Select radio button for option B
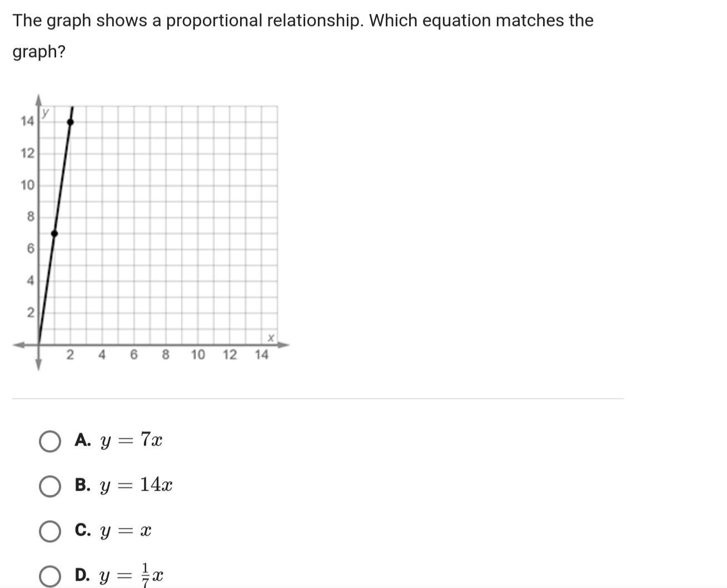Viewport: 727px width, 588px height. point(50,486)
